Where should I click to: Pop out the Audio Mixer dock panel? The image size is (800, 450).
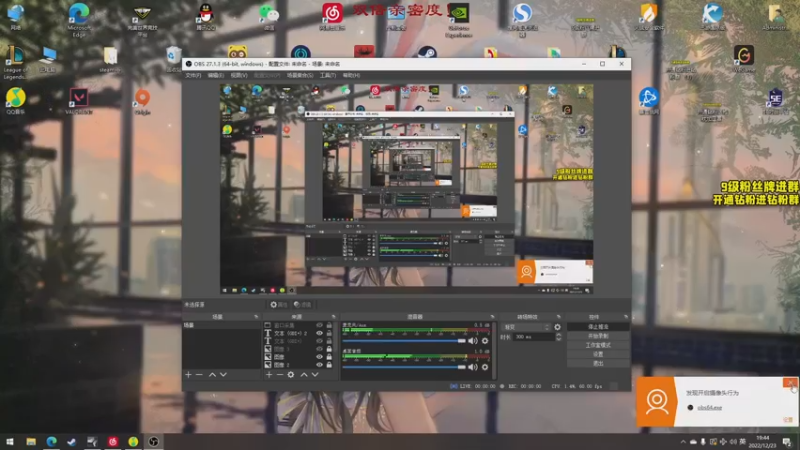point(492,317)
